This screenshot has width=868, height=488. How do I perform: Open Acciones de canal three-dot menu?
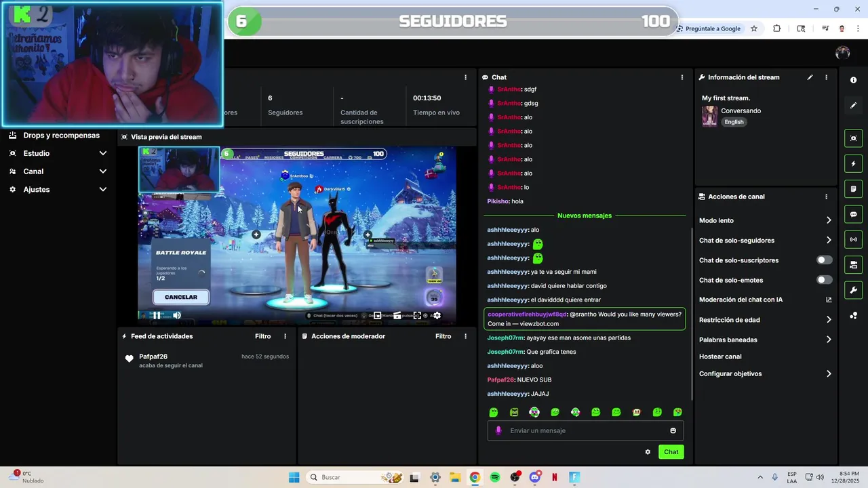(826, 197)
